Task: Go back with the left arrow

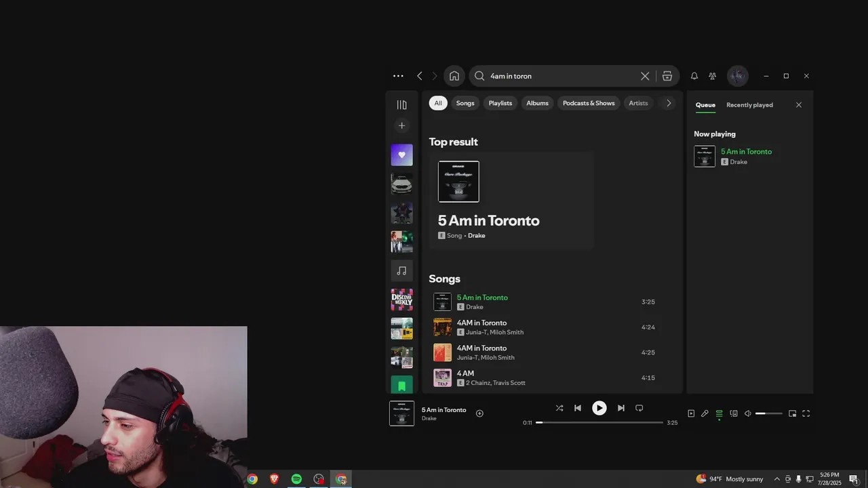Action: pyautogui.click(x=419, y=76)
